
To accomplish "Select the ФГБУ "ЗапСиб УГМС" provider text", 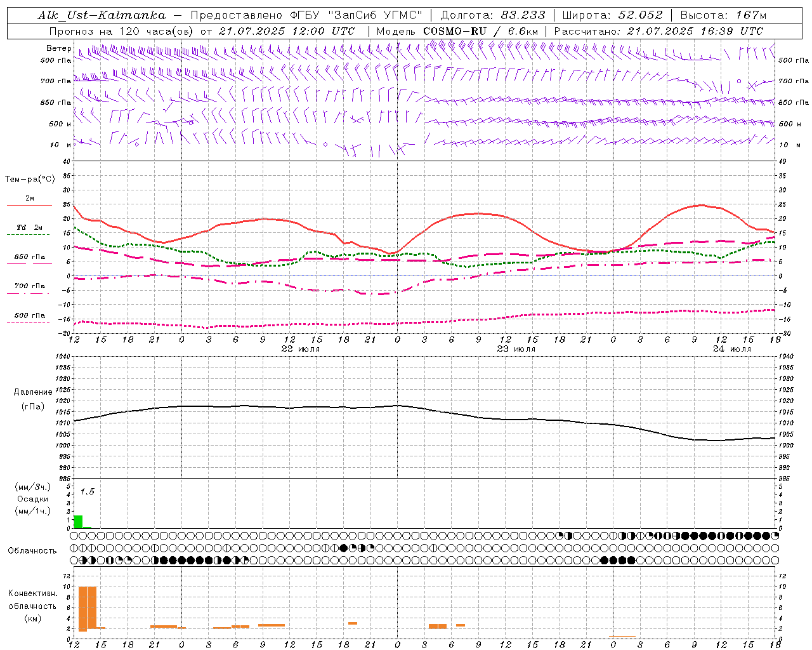I will click(356, 15).
